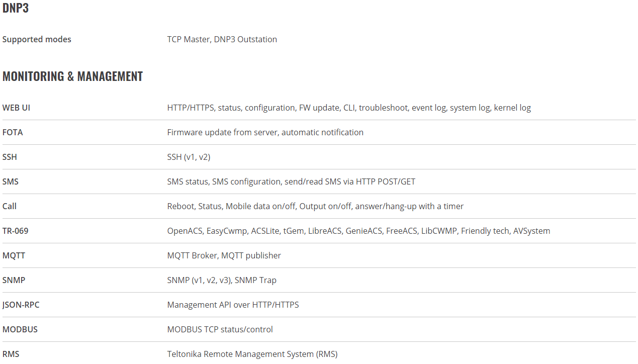
Task: Click the DNP3 section heading
Action: [16, 8]
